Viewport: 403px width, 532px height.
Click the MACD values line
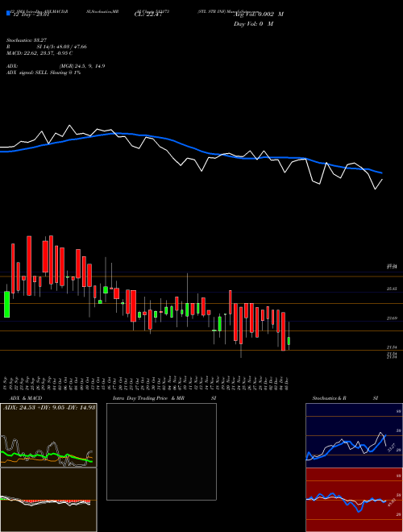click(x=39, y=53)
